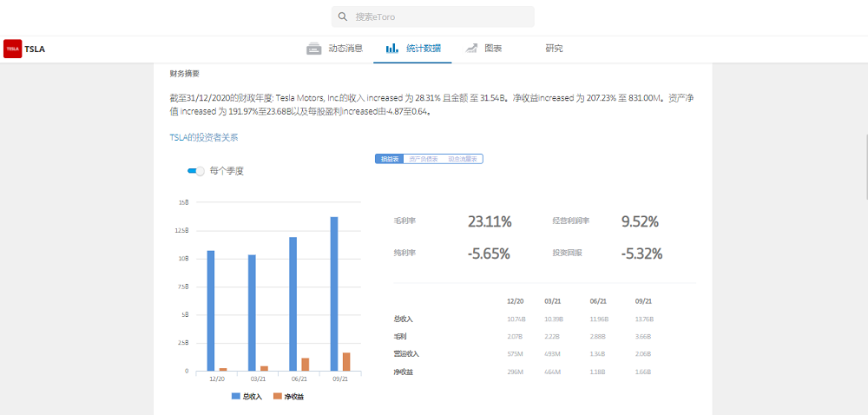
Task: Click the 03/21 table column header
Action: pyautogui.click(x=553, y=301)
